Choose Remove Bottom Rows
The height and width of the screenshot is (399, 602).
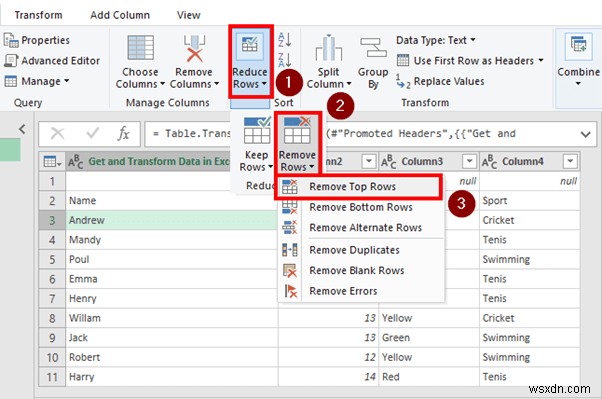pyautogui.click(x=360, y=207)
